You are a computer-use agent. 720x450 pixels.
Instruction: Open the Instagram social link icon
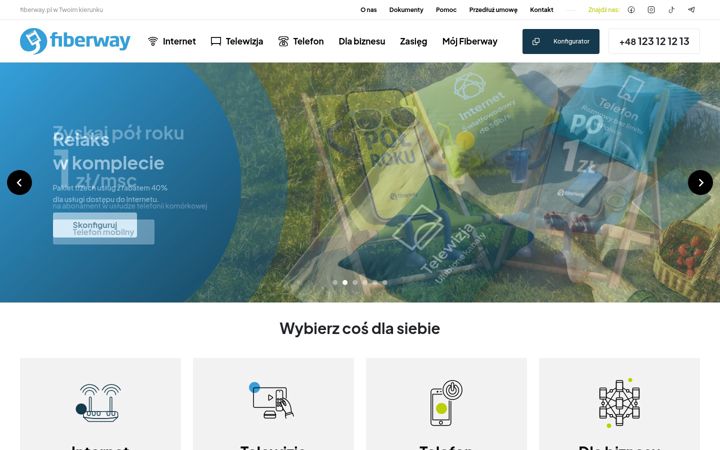651,10
